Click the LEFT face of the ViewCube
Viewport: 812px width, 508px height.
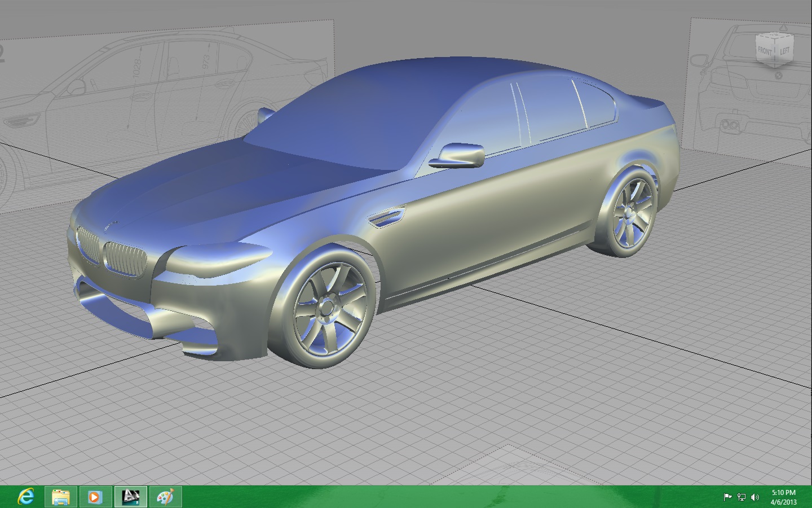[784, 50]
